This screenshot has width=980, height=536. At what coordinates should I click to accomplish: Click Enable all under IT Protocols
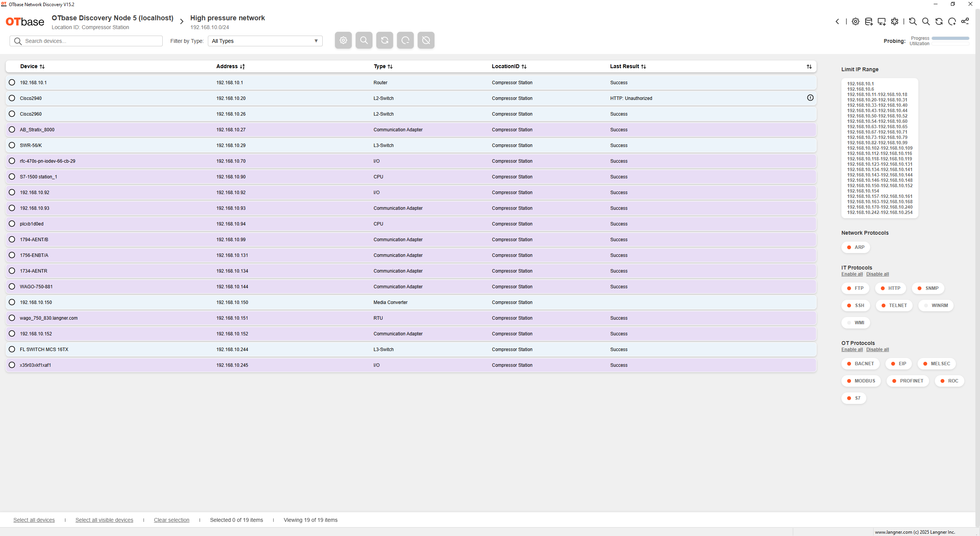[x=852, y=274]
